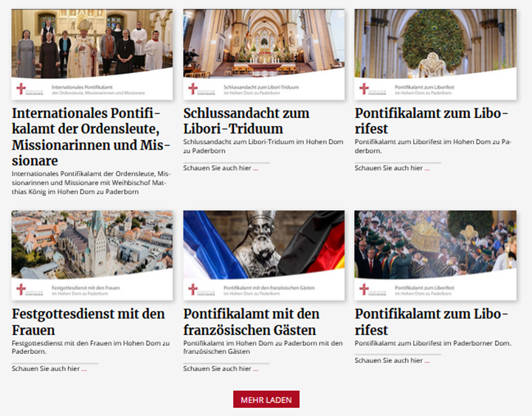The image size is (532, 416).
Task: Click the heading Pontifikalamt mit den französischen Gästen
Action: [x=252, y=322]
